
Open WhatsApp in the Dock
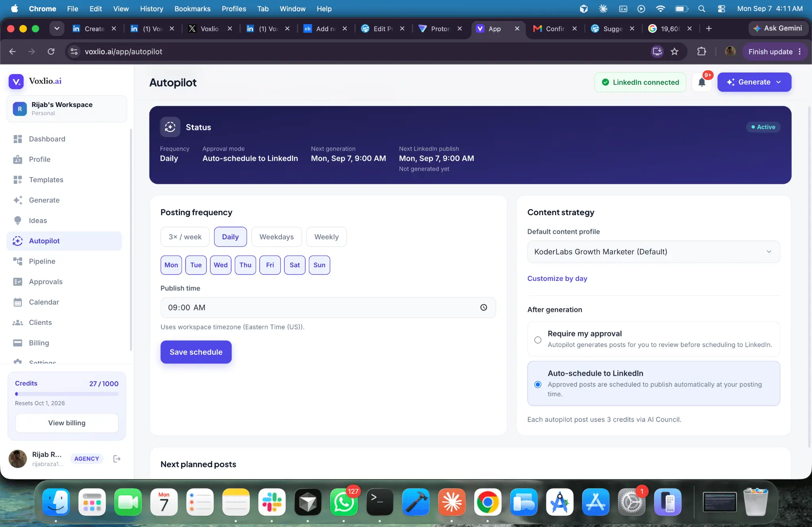tap(343, 502)
